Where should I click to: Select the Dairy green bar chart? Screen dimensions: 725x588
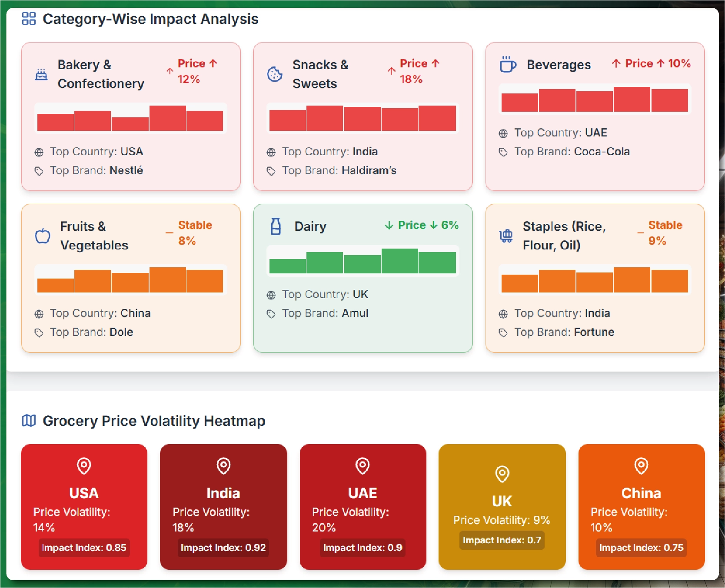tap(362, 261)
